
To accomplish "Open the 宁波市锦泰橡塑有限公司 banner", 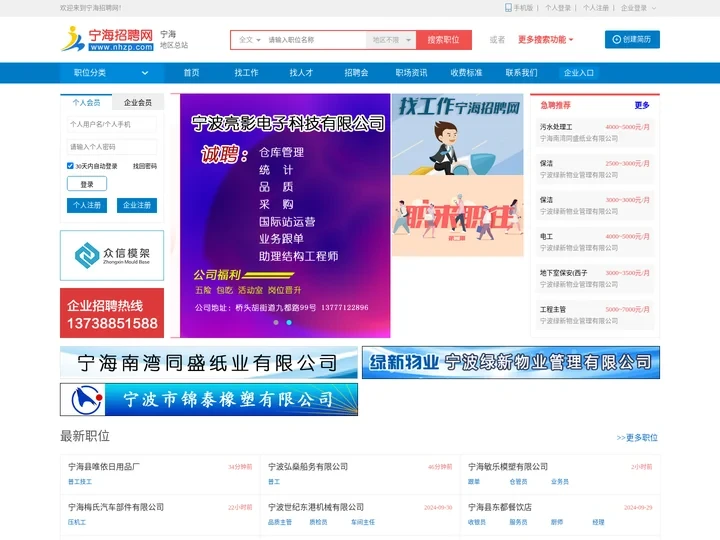I will point(209,399).
